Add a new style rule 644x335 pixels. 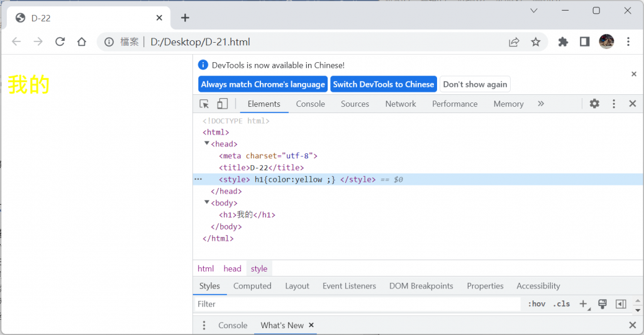pos(584,304)
